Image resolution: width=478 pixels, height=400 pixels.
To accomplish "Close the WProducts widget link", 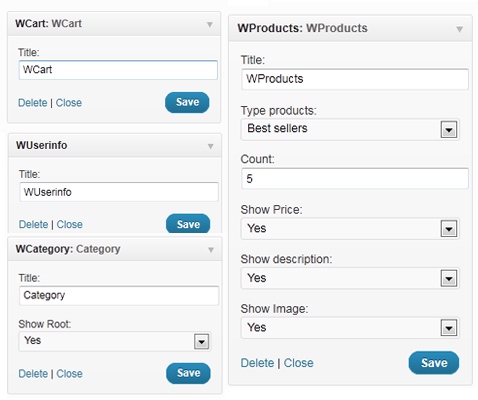I will 299,363.
